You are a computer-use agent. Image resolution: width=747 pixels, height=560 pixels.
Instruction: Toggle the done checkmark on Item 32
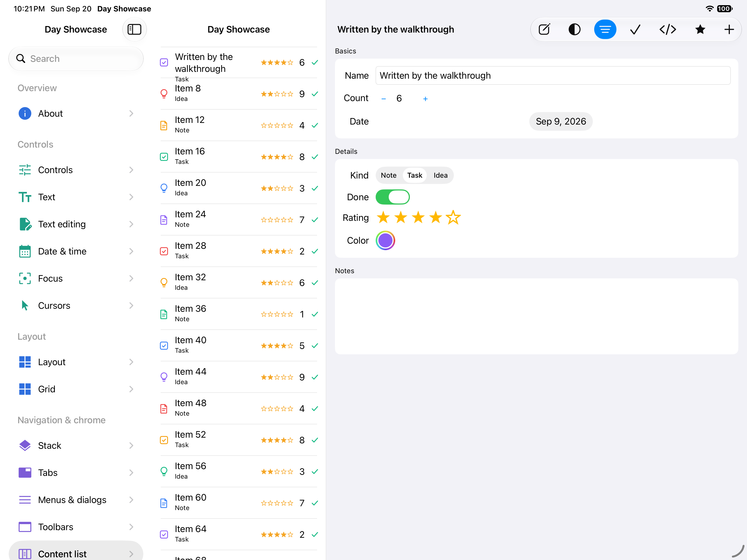tap(315, 282)
